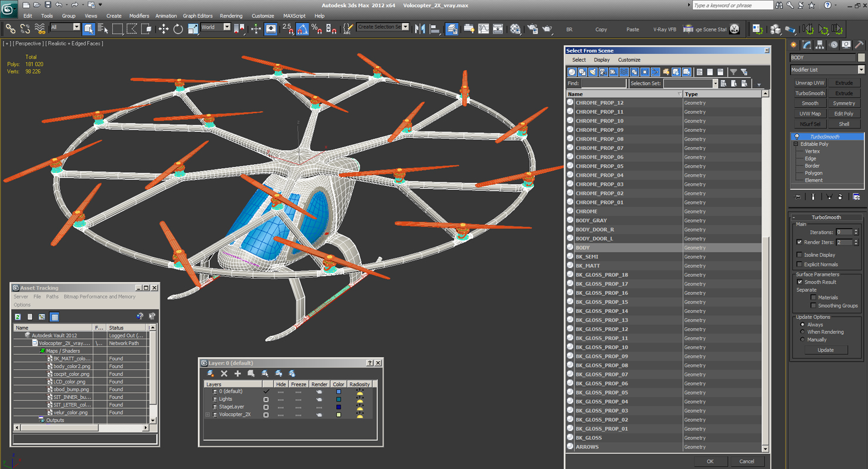The width and height of the screenshot is (868, 469).
Task: Click the Mirror tool icon
Action: coord(420,29)
